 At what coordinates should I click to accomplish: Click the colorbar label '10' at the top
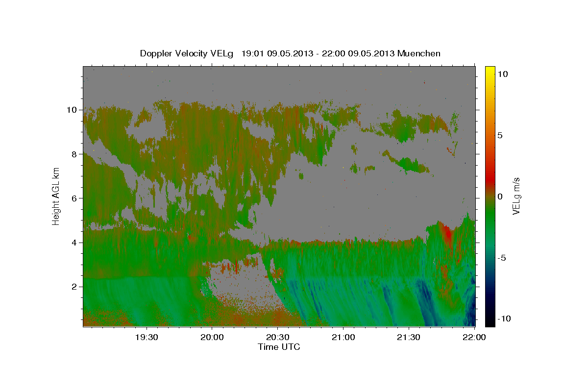[502, 74]
